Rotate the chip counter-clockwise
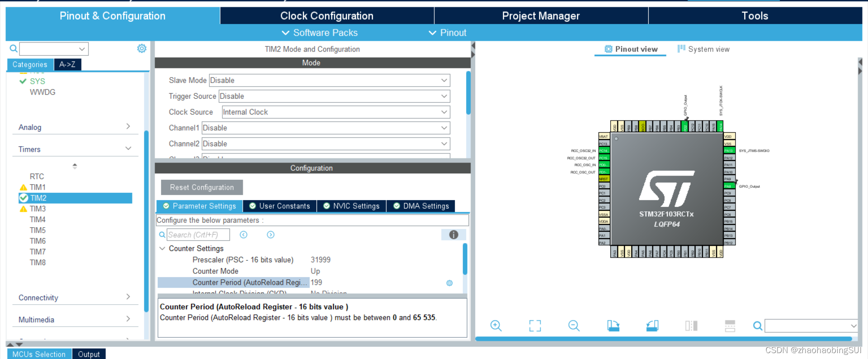The height and width of the screenshot is (359, 868). pos(652,325)
